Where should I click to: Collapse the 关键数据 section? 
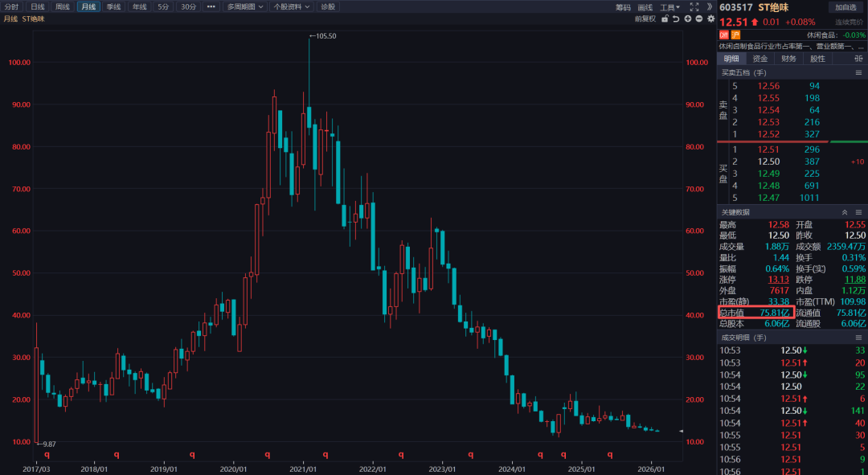(844, 212)
